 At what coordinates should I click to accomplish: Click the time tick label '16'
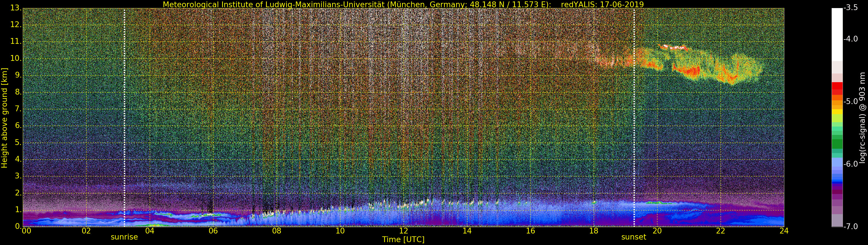point(530,231)
